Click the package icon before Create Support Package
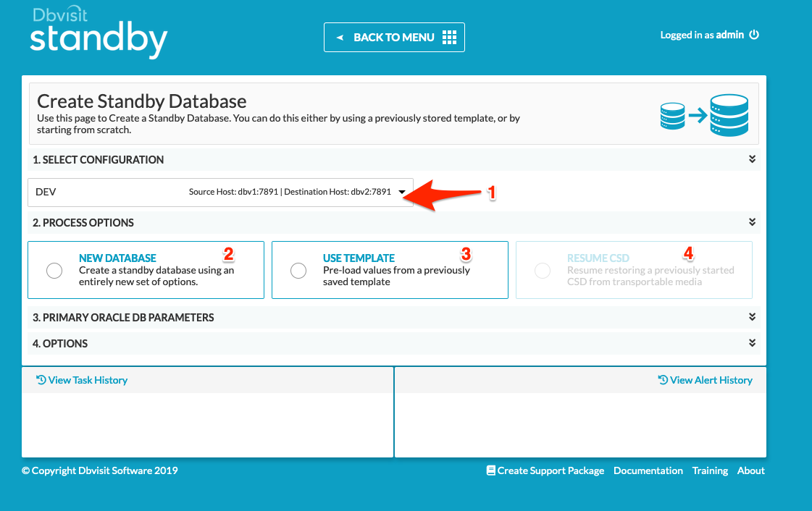This screenshot has height=511, width=812. [491, 470]
